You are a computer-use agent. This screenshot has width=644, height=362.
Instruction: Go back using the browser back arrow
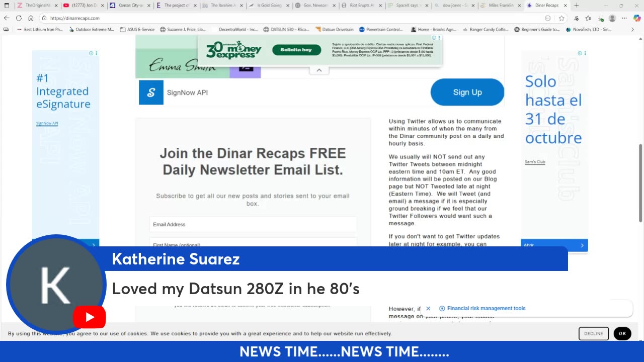[7, 18]
